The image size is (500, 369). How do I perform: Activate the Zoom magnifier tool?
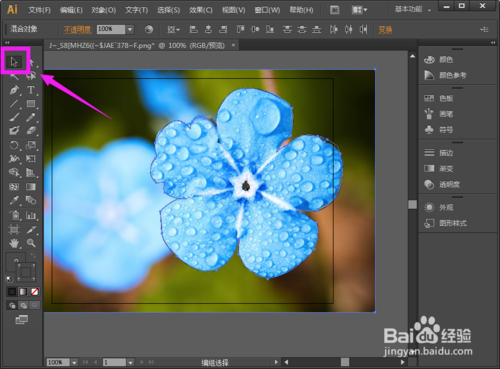(31, 243)
